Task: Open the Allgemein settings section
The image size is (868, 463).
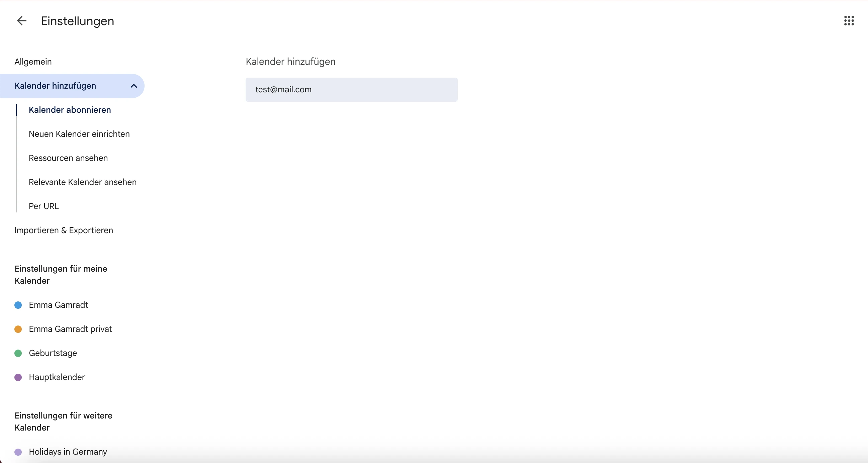Action: pyautogui.click(x=33, y=62)
